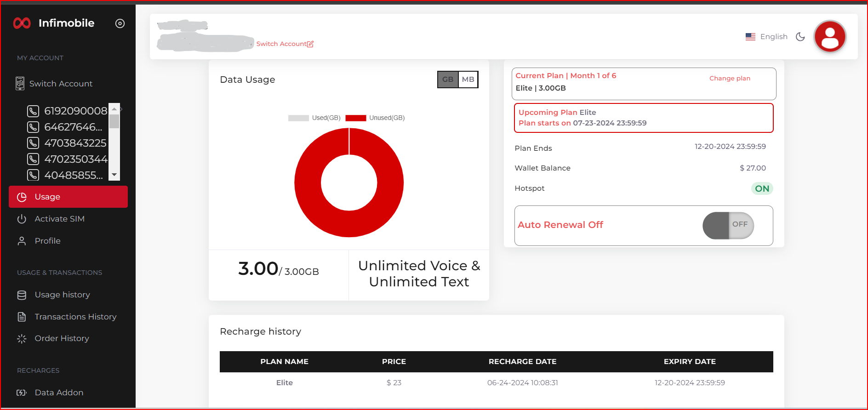Click the US flag language icon

(750, 37)
